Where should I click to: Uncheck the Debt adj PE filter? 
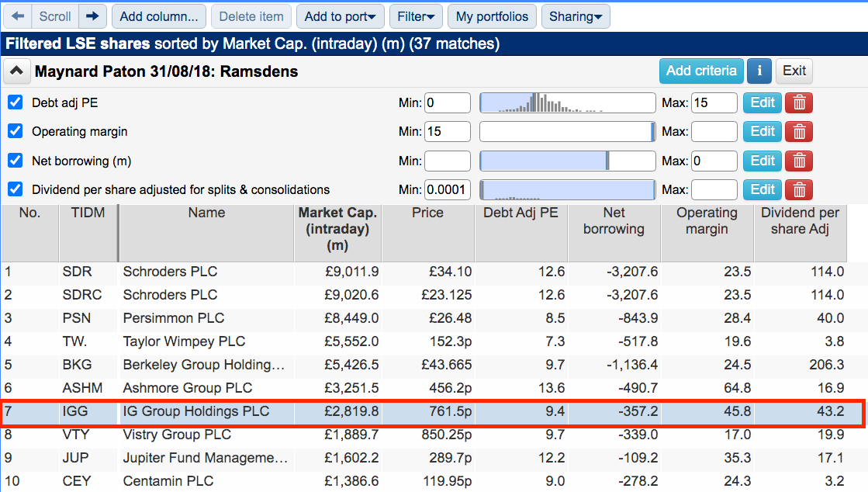click(16, 102)
